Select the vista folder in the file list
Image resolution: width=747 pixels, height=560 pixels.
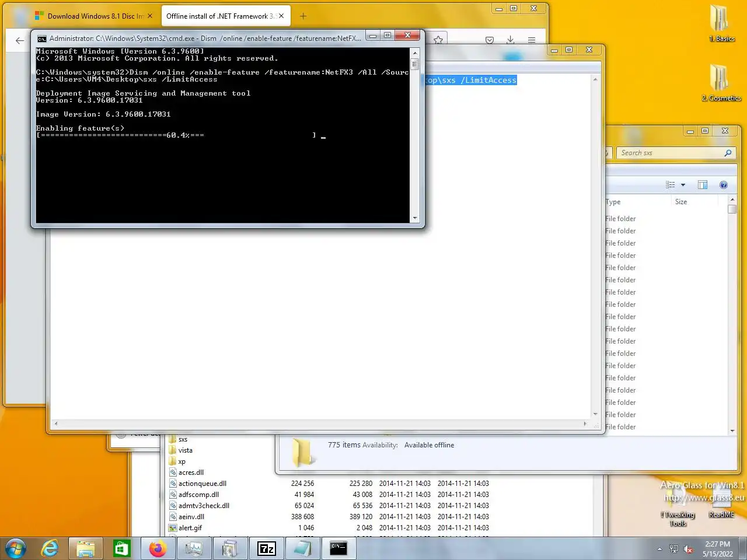(x=185, y=450)
